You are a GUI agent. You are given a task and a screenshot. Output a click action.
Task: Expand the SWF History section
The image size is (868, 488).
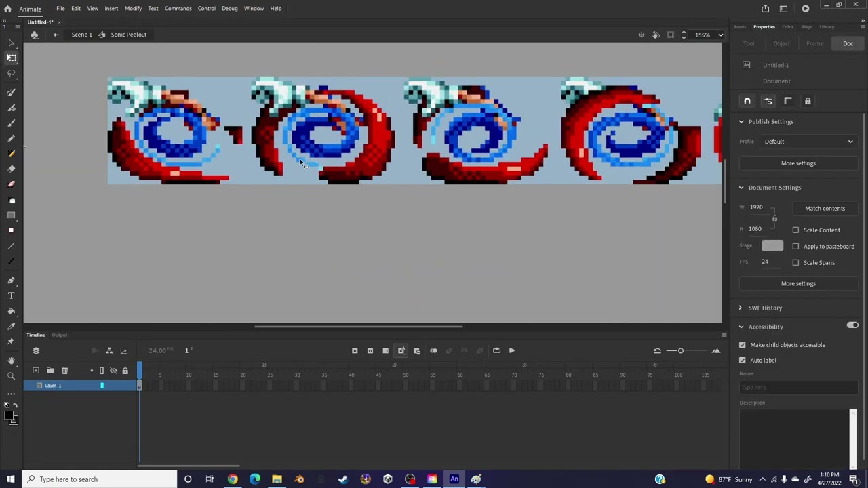click(741, 308)
